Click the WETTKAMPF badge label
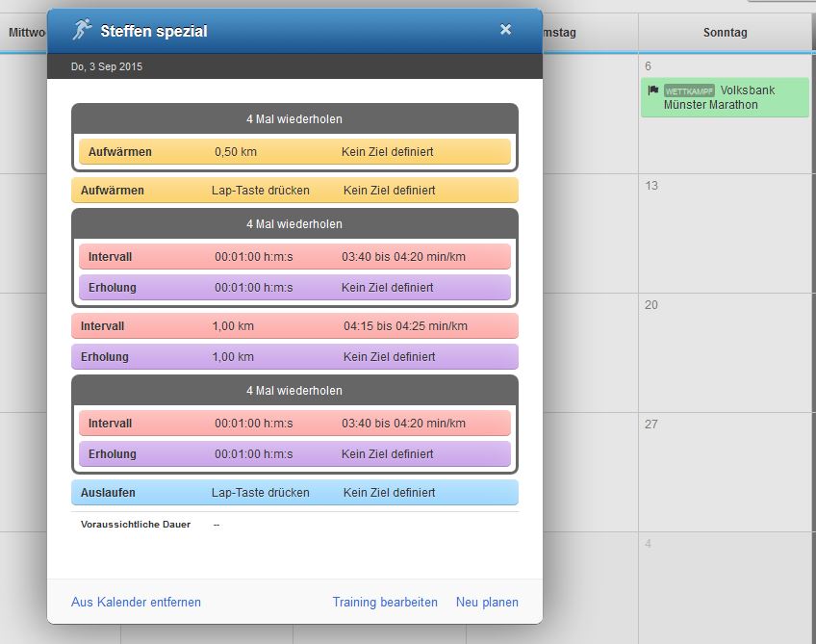Viewport: 816px width, 644px height. tap(689, 90)
